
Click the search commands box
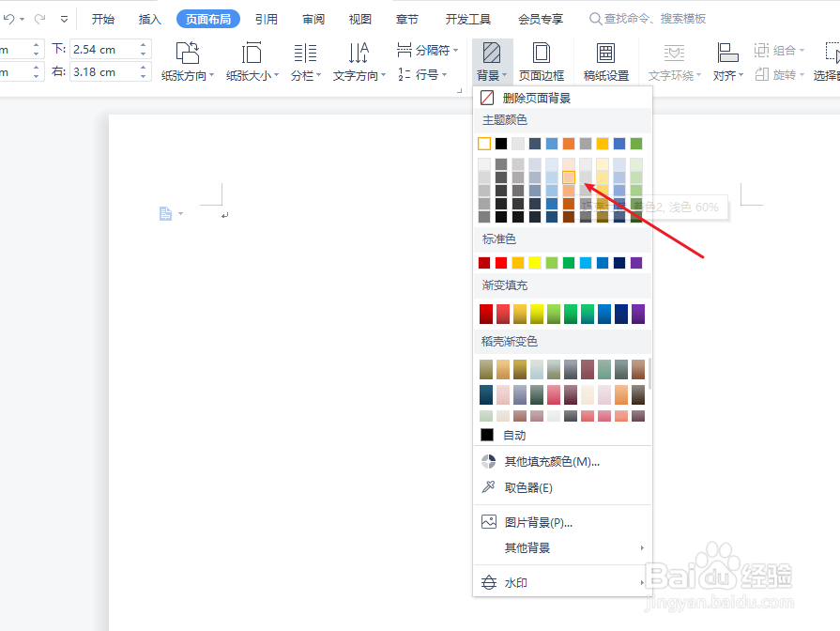click(648, 19)
